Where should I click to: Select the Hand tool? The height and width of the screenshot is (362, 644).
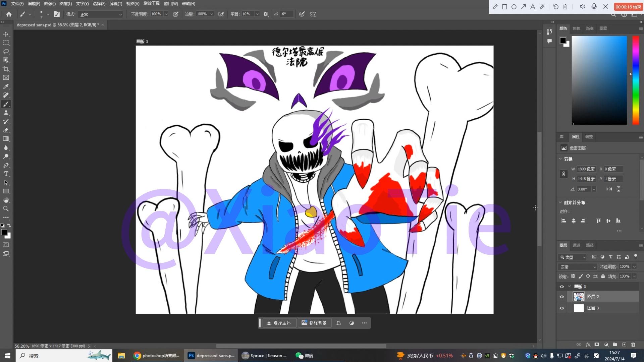pyautogui.click(x=6, y=200)
